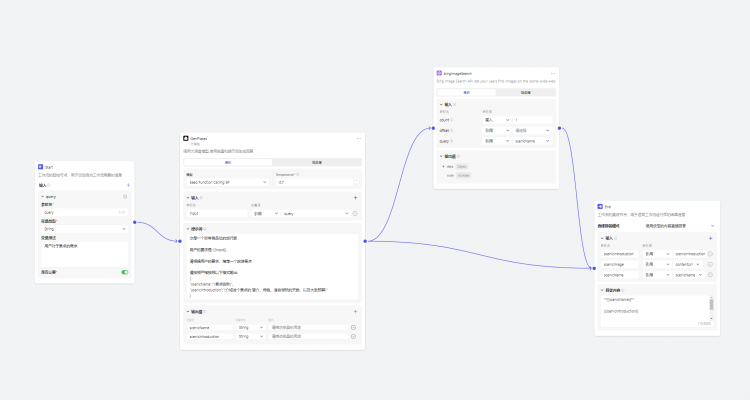
Task: Click the answer content text area in End
Action: click(655, 311)
